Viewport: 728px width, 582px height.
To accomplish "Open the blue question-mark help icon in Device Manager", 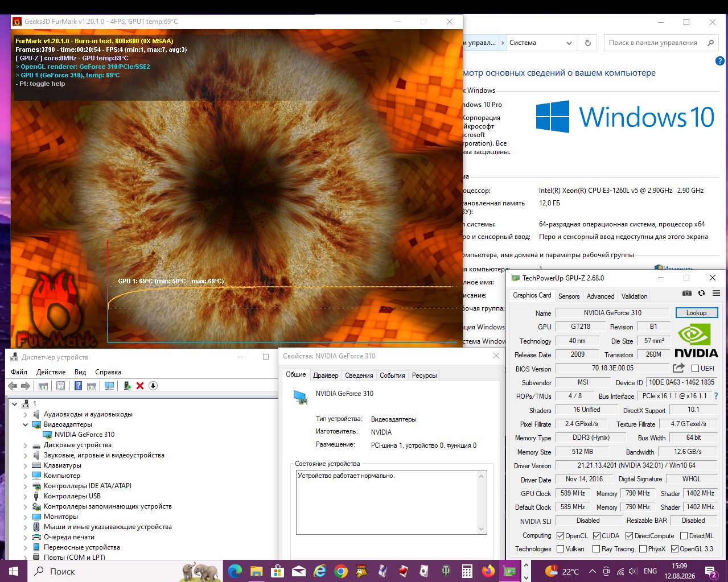I will pyautogui.click(x=79, y=386).
